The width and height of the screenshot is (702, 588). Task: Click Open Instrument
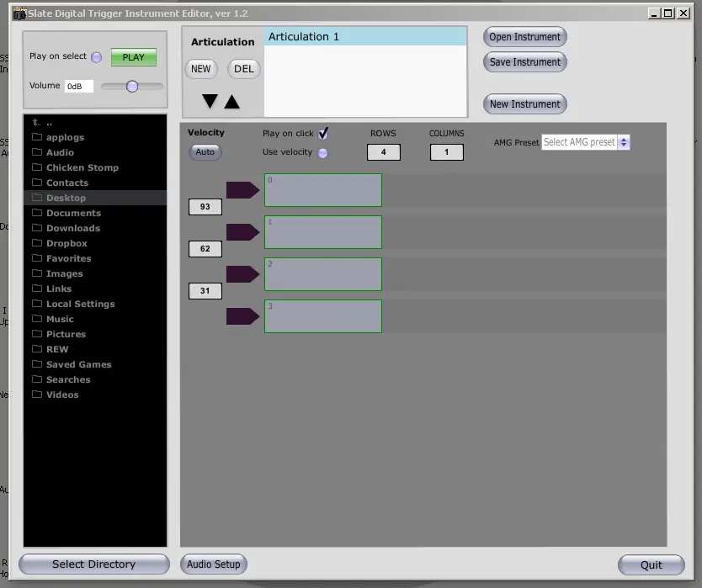(x=524, y=37)
